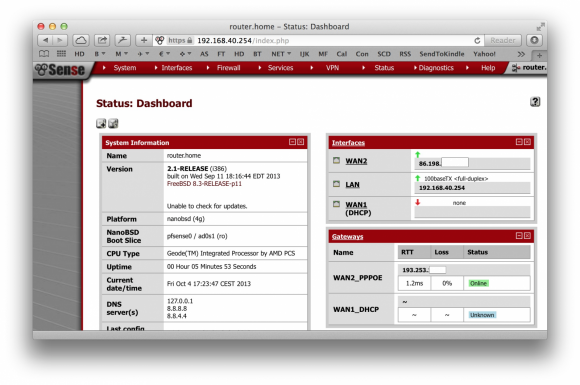Expand the B bookmarks folder dropdown
Viewport: 580px width, 385px height.
pos(100,54)
